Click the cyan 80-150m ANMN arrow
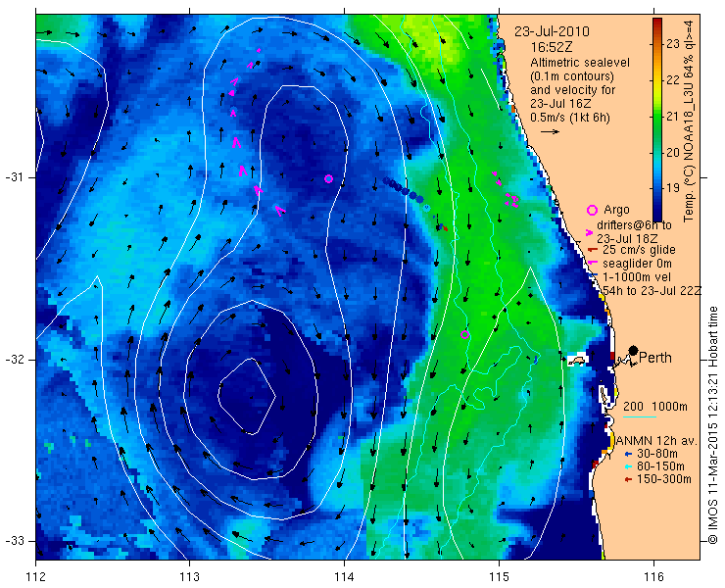725x588 pixels. (x=628, y=466)
